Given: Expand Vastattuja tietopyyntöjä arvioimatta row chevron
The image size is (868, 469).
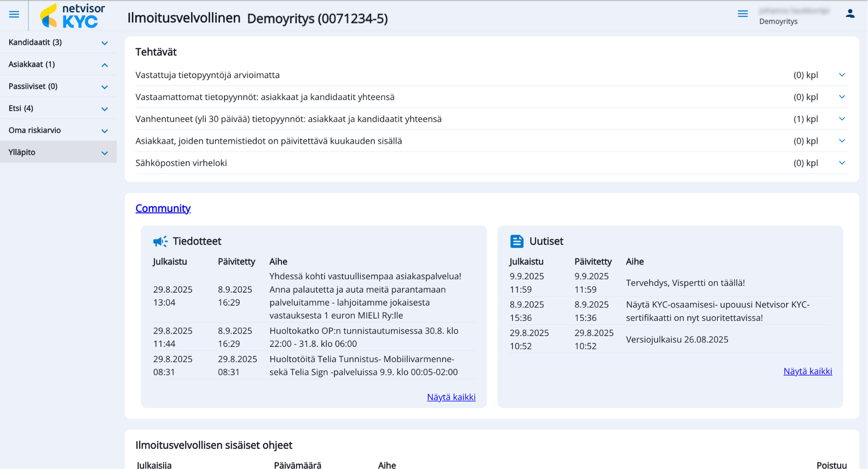Looking at the screenshot, I should click(842, 75).
